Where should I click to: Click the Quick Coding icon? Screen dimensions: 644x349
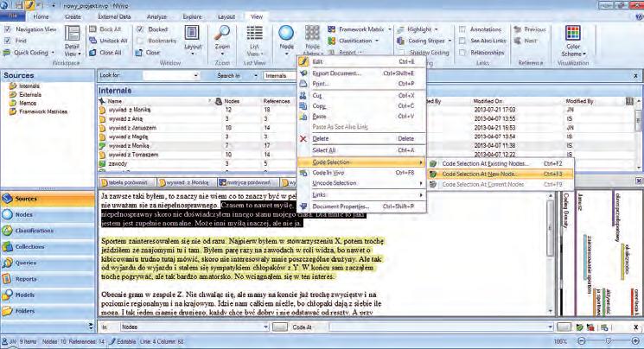(x=7, y=53)
